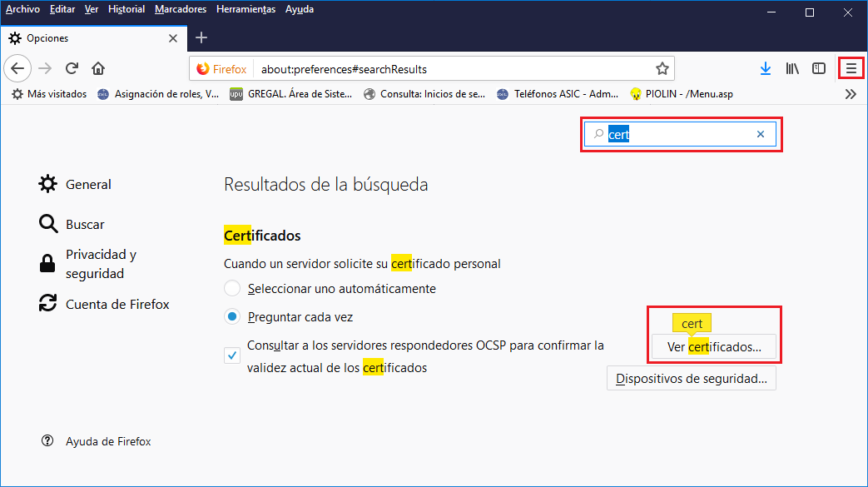Click the back navigation arrow
868x487 pixels.
[x=18, y=68]
